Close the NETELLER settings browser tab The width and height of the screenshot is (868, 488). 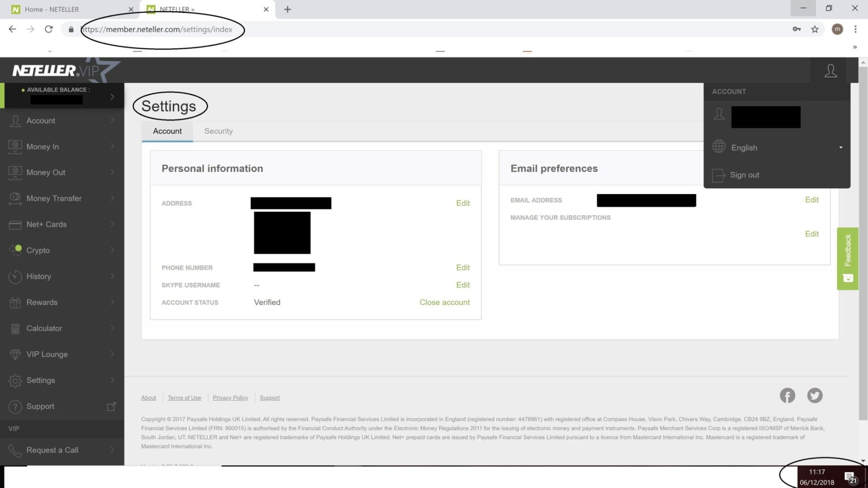point(266,9)
